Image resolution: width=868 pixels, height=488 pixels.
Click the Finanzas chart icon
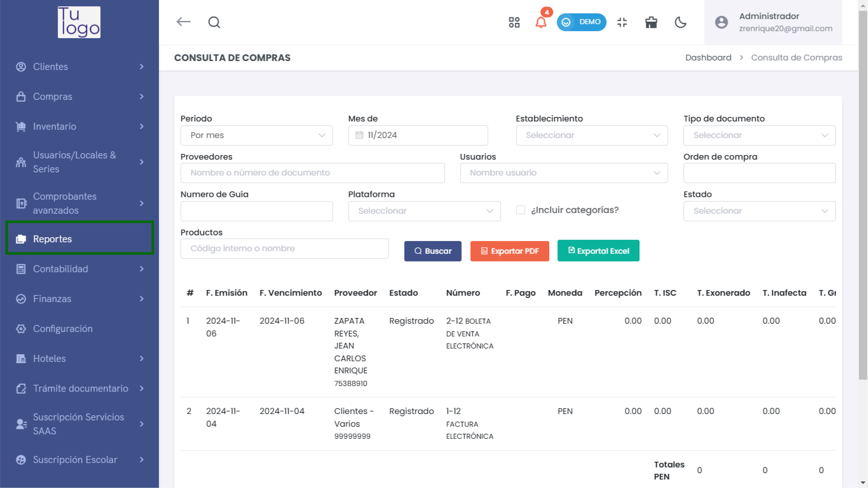click(21, 299)
